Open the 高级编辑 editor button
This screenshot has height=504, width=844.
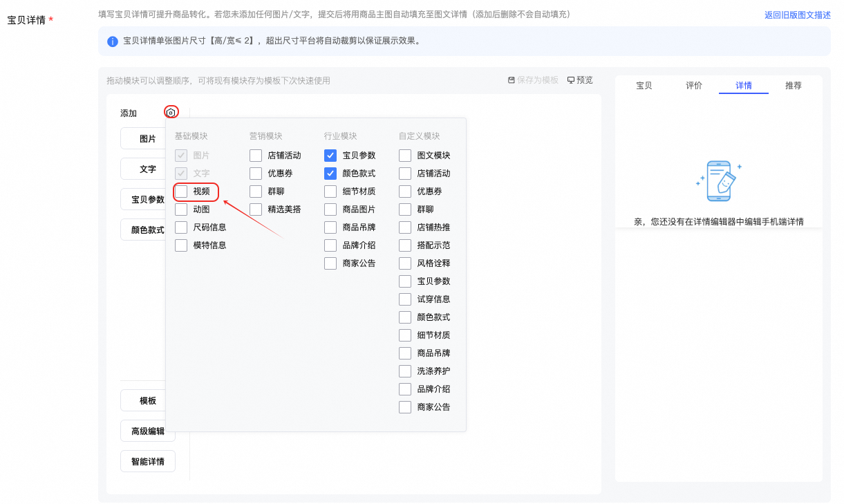(x=148, y=431)
